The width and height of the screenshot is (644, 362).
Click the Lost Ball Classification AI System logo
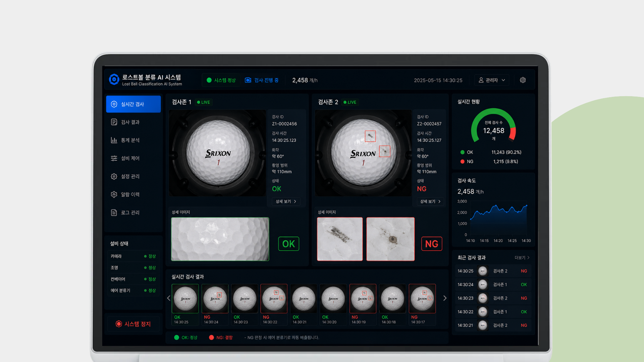[114, 79]
